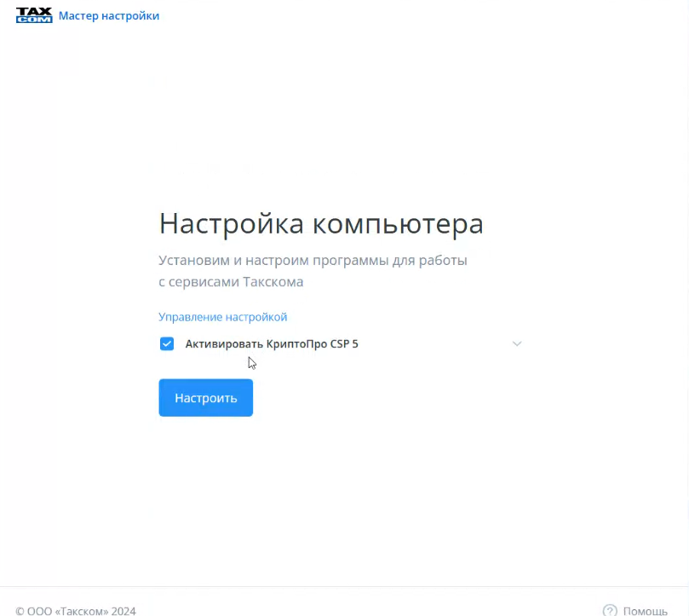
Task: Open the Помощь link in footer
Action: click(x=645, y=611)
